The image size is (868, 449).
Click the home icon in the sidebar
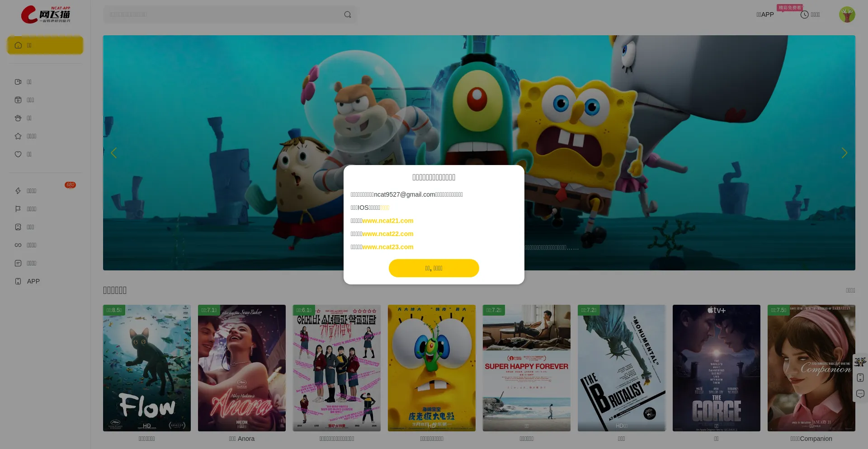point(18,45)
